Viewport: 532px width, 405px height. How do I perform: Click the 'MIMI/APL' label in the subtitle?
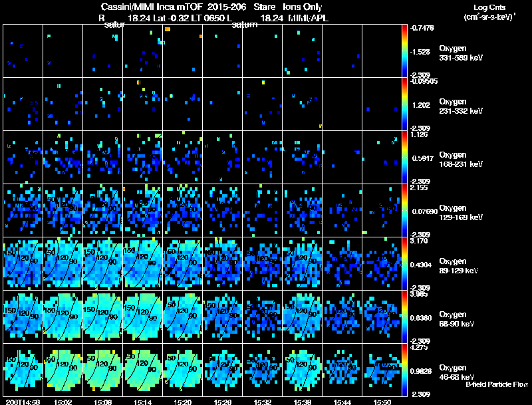click(x=308, y=18)
